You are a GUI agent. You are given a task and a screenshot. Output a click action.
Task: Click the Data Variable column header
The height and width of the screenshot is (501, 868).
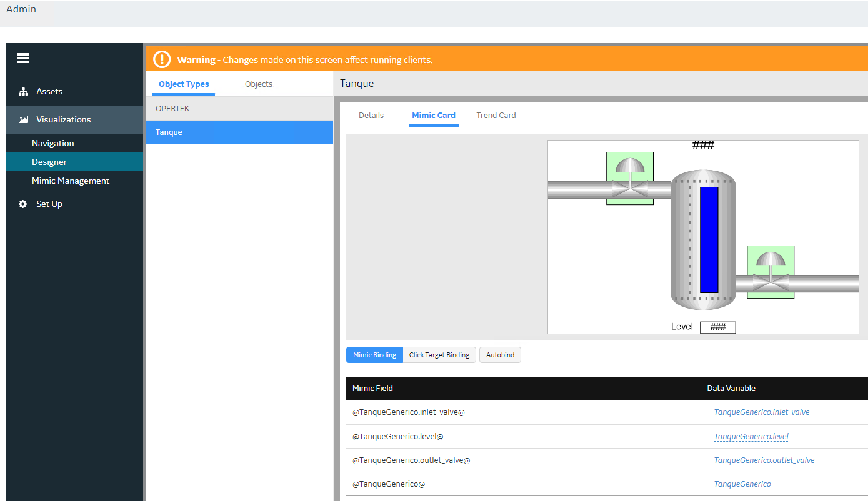[731, 389]
